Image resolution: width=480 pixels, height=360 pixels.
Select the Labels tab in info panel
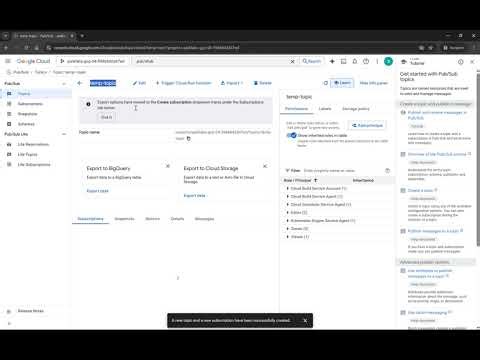point(325,109)
